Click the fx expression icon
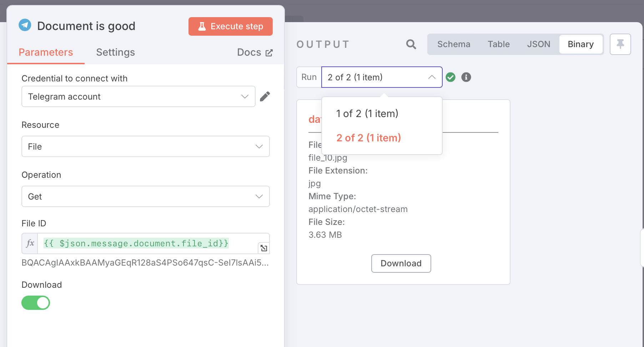644x347 pixels. coord(30,243)
